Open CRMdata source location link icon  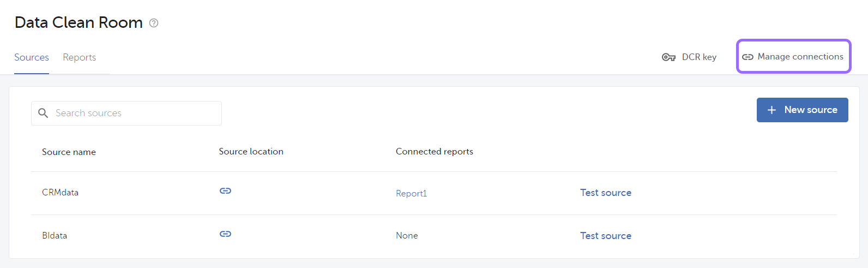pos(225,190)
